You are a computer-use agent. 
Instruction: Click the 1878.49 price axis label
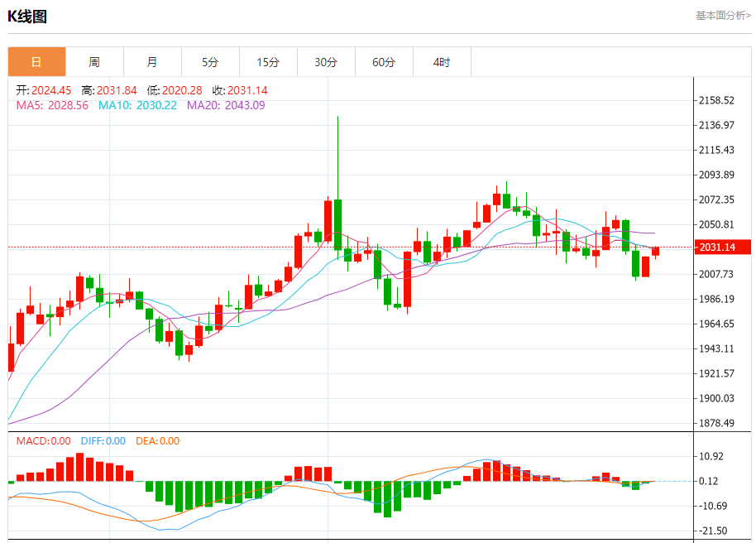point(716,423)
